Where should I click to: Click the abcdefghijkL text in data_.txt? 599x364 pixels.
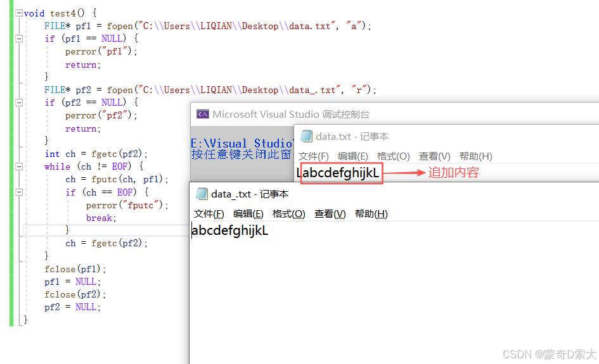click(230, 230)
